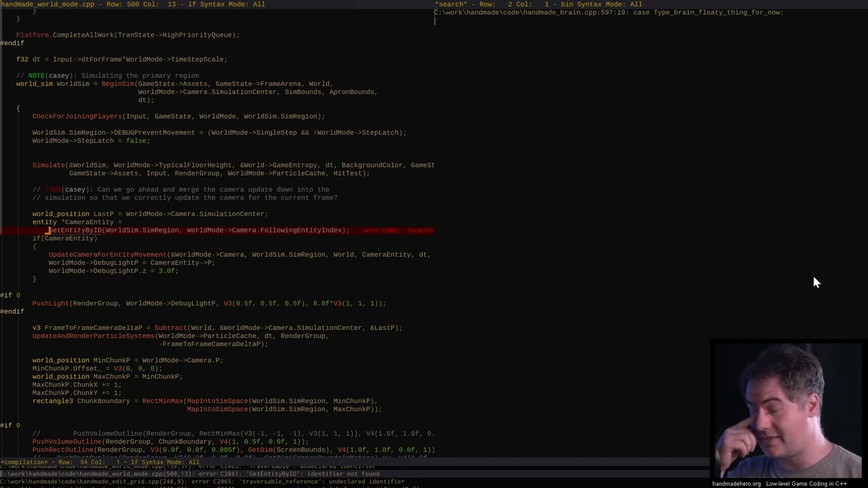Click the PushLight(RenderGroup line

pos(209,303)
